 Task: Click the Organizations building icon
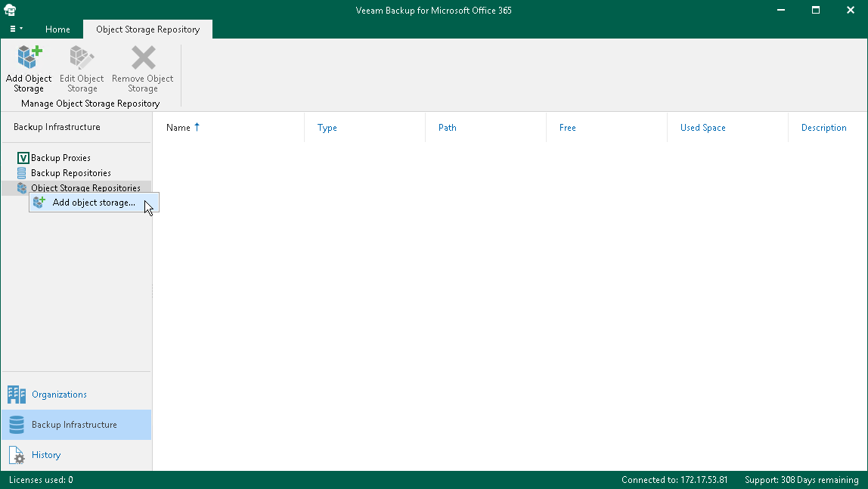point(17,395)
